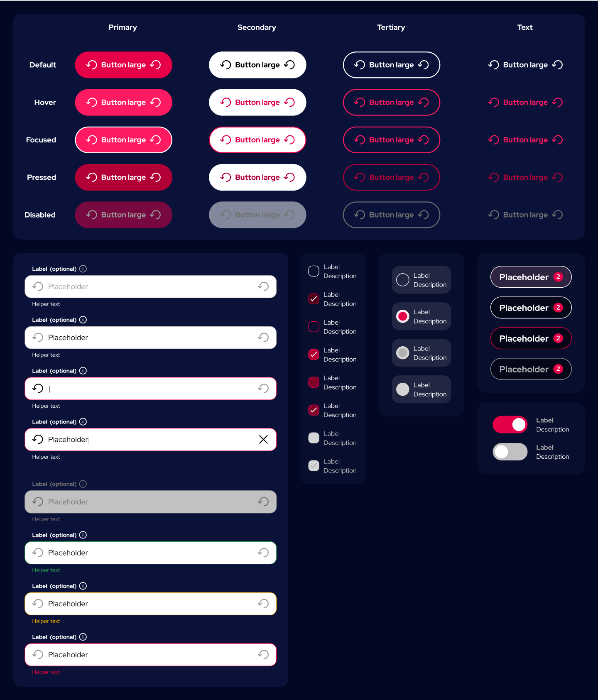Click the Pressed Secondary Button large
The height and width of the screenshot is (700, 598).
[x=257, y=177]
